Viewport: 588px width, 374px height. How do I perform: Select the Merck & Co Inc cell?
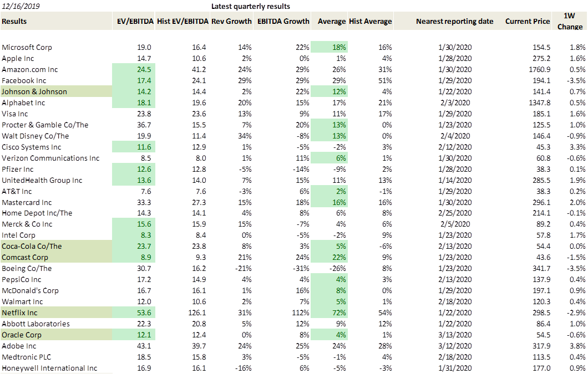click(x=27, y=224)
